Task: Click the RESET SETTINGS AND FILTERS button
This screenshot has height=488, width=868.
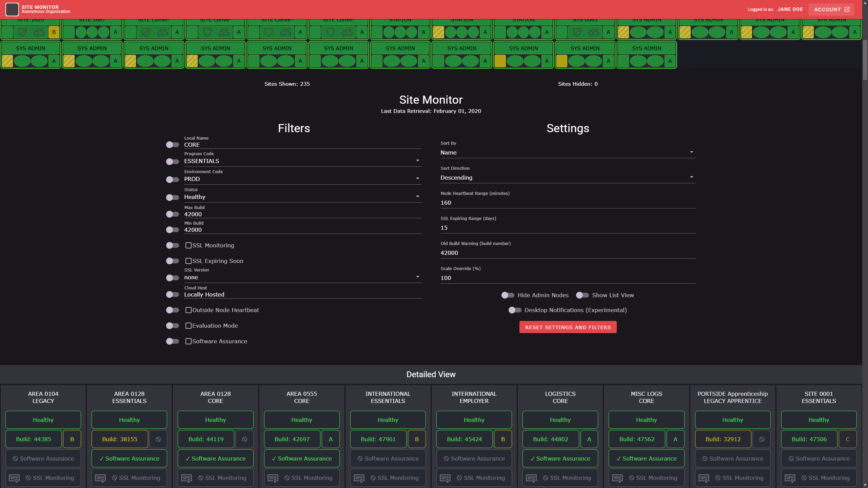Action: tap(568, 327)
